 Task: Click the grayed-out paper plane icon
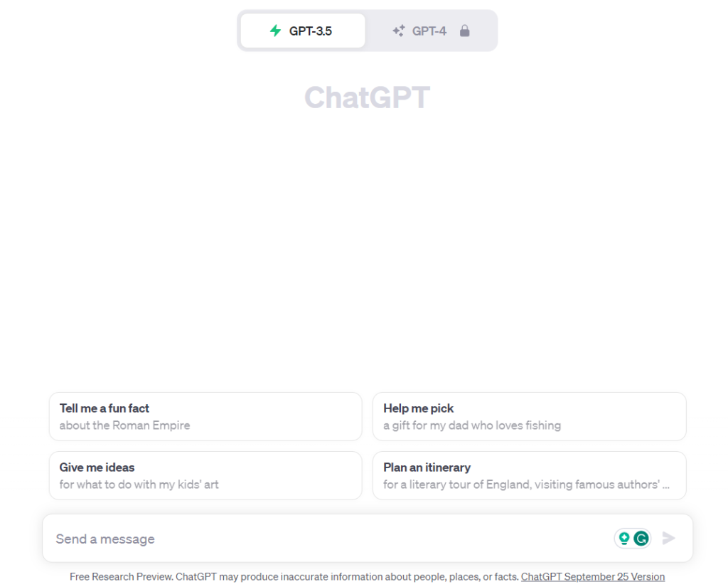pos(668,538)
